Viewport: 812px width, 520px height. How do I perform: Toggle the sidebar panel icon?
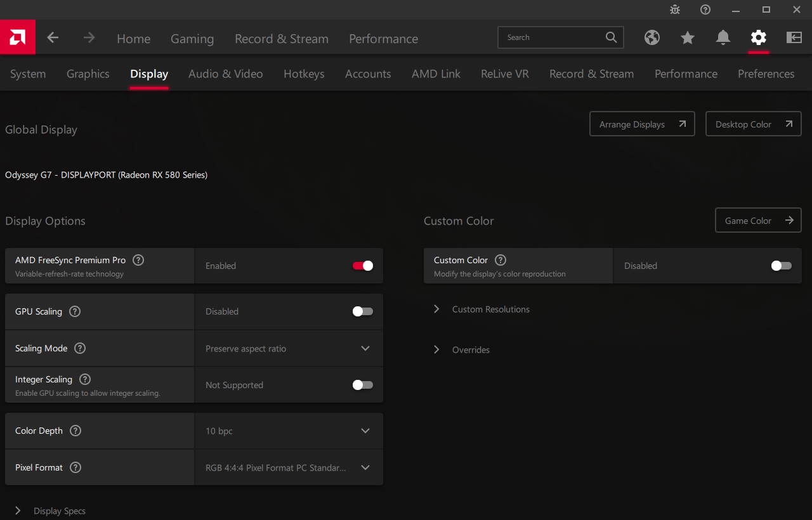(x=794, y=37)
